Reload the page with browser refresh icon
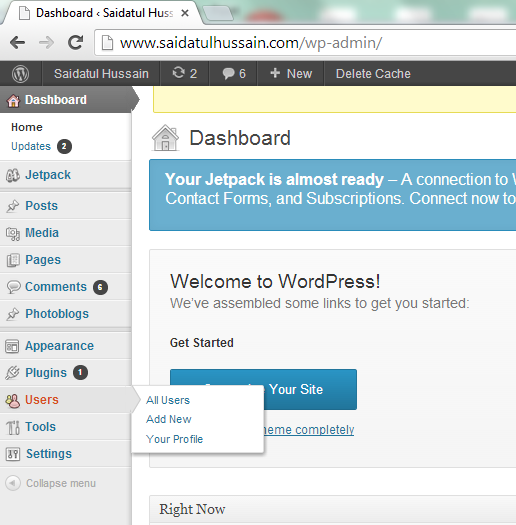516x525 pixels. tap(75, 43)
